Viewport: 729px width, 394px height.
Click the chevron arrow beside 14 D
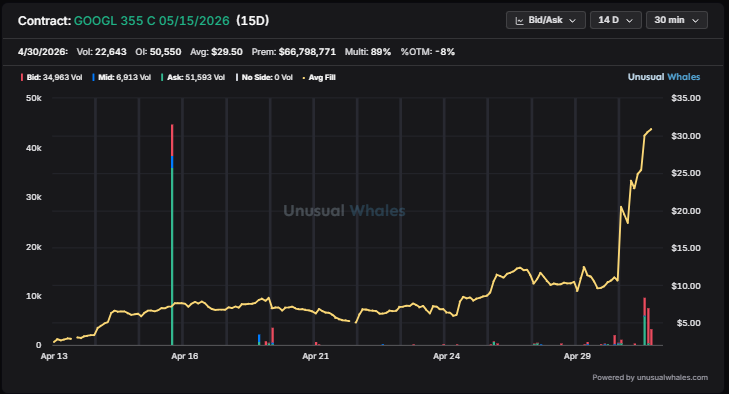[630, 20]
